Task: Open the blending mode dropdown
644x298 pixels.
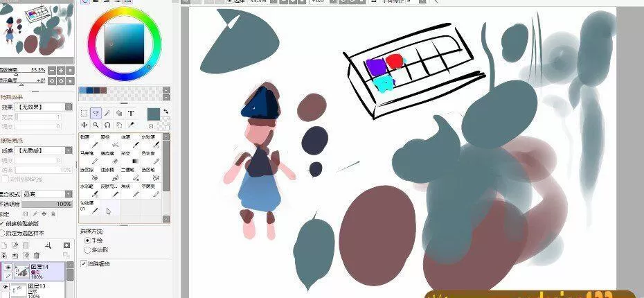Action: (x=45, y=194)
